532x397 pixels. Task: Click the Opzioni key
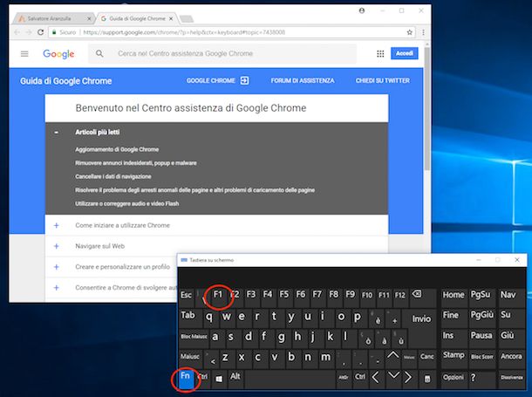454,379
